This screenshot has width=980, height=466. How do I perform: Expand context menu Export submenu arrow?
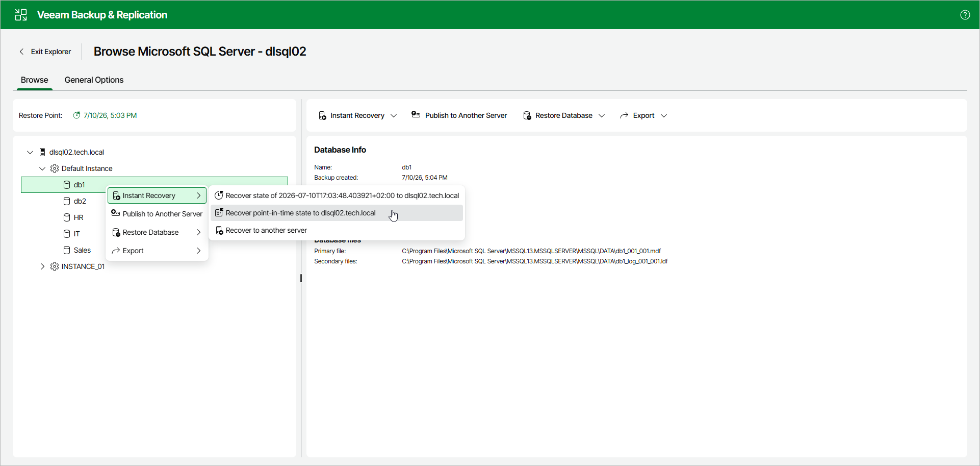[x=199, y=251]
